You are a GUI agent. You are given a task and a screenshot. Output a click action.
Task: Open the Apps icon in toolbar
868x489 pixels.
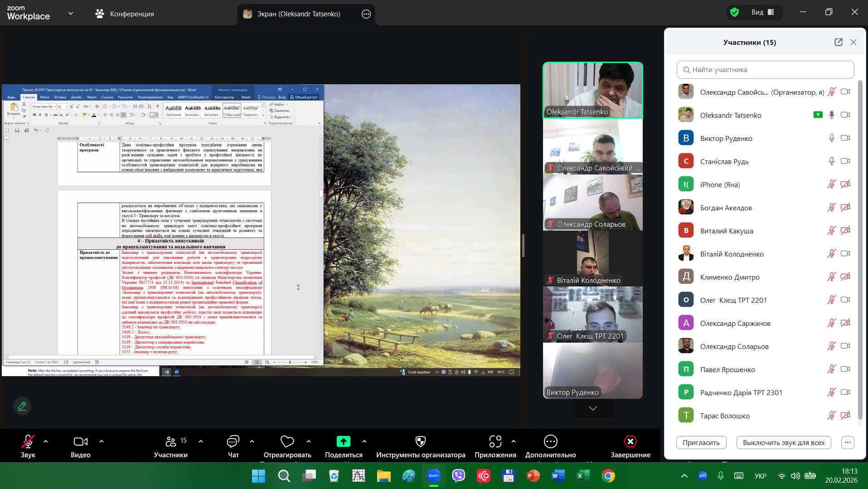click(x=495, y=441)
